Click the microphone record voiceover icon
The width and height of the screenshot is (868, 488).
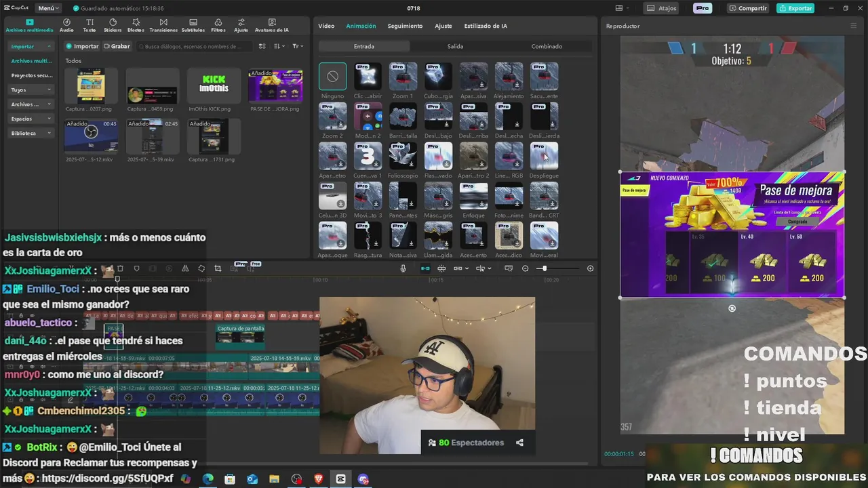403,268
